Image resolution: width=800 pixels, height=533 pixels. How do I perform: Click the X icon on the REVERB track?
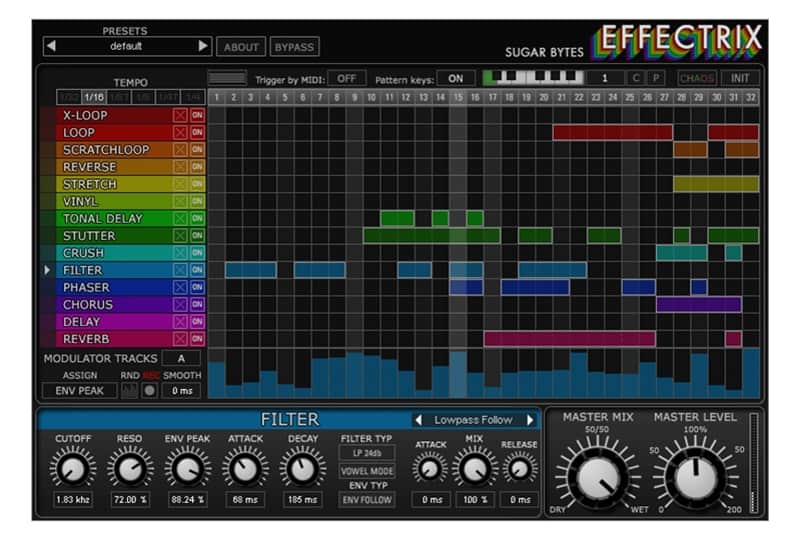[180, 339]
